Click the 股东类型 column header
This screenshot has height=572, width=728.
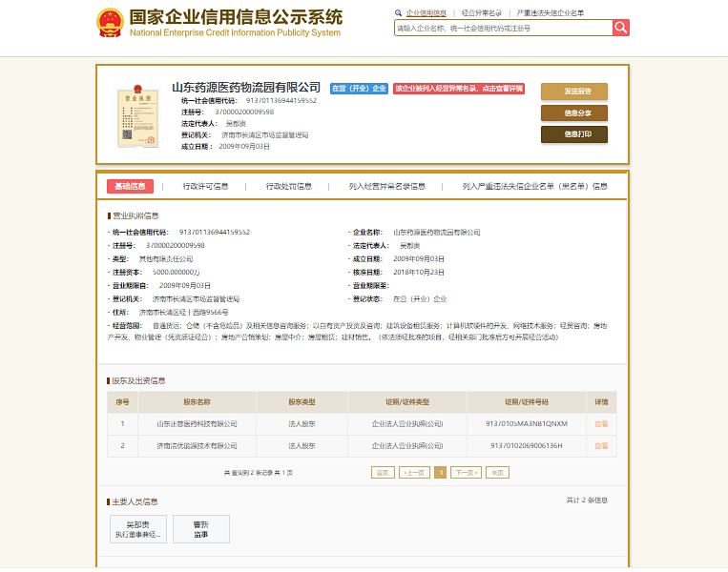coord(302,402)
